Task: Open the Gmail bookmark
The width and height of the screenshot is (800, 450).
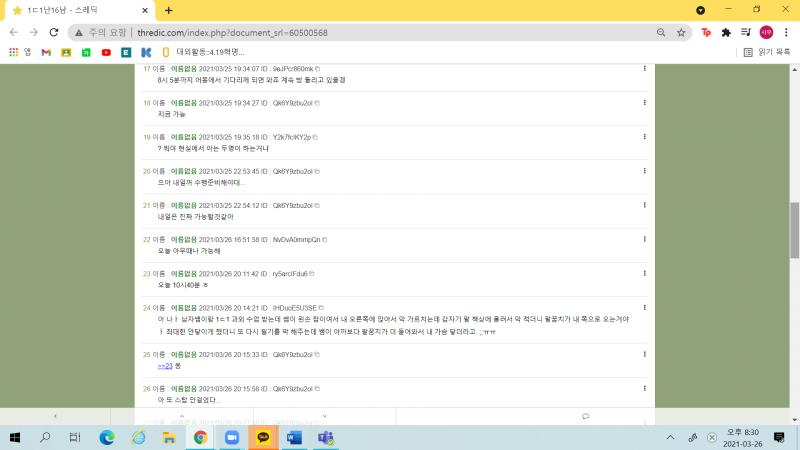Action: click(46, 52)
